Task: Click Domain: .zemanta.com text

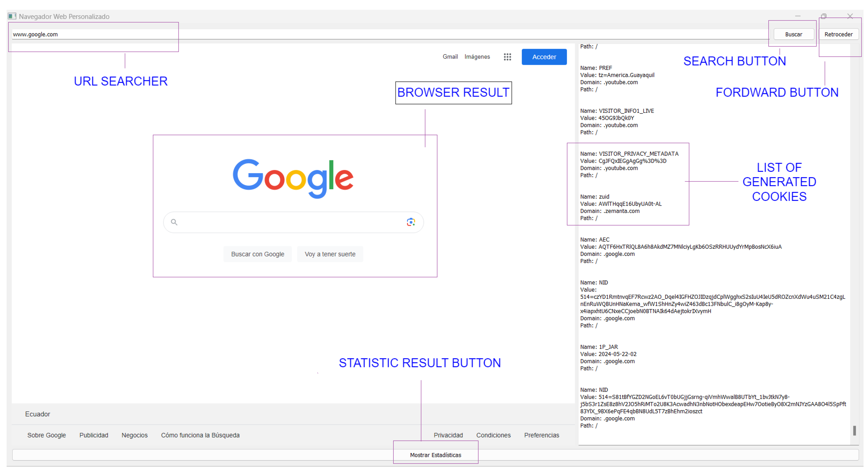Action: click(609, 211)
